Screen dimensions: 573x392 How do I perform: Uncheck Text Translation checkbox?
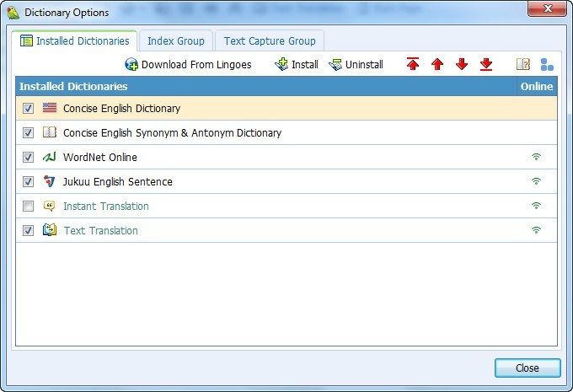click(28, 231)
